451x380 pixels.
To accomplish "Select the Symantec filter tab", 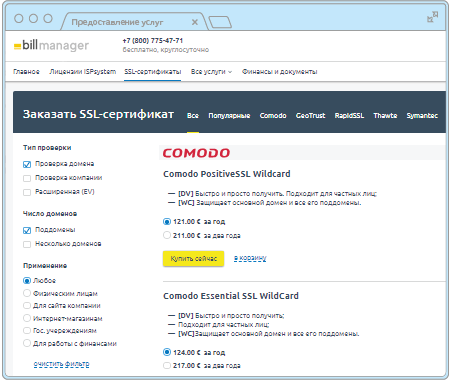I will click(422, 116).
